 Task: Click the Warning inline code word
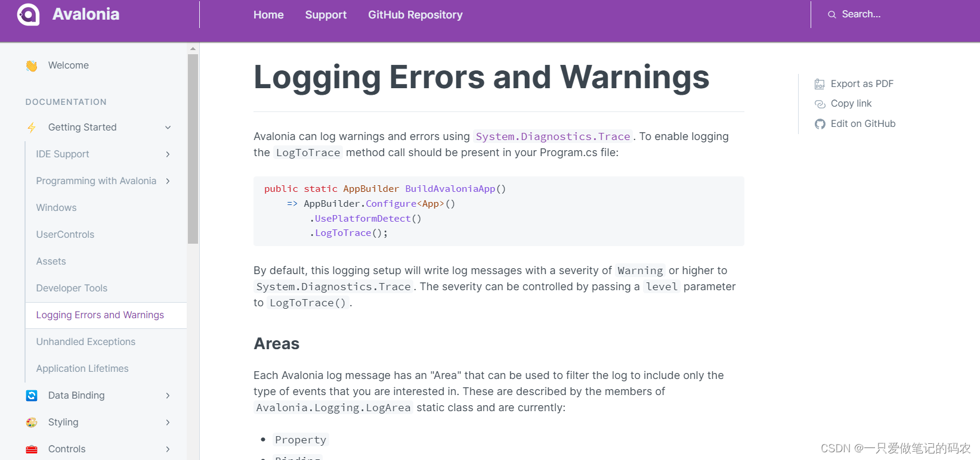coord(640,271)
